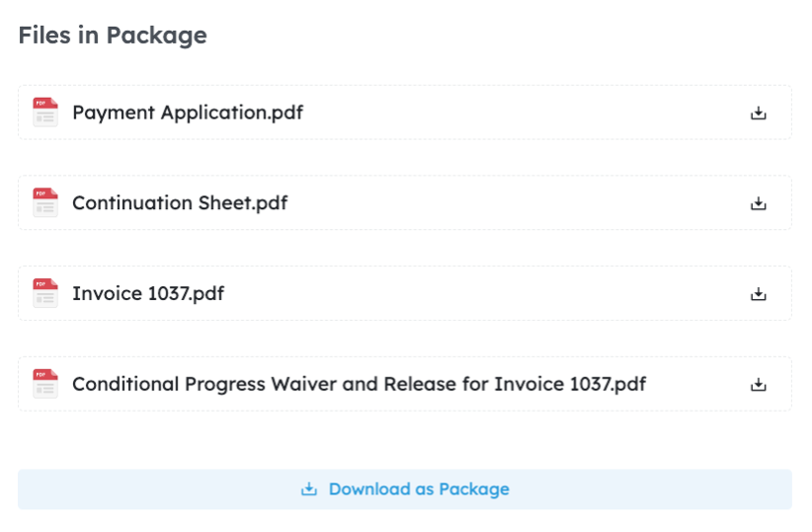Click the blank middle area of the Payment Application row
This screenshot has height=532, width=812.
tap(524, 113)
